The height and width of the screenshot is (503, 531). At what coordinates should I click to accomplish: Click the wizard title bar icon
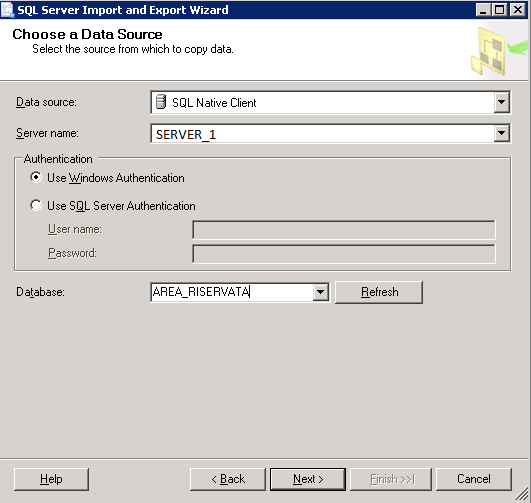click(x=7, y=9)
